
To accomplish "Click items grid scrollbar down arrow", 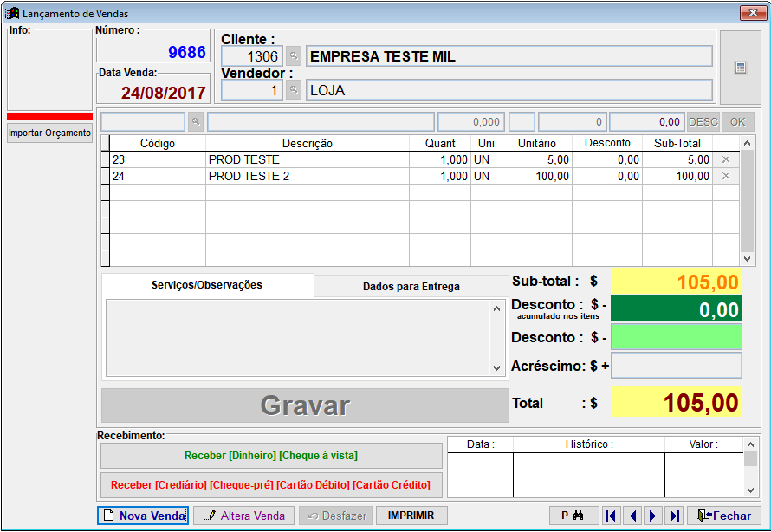I will (x=747, y=258).
